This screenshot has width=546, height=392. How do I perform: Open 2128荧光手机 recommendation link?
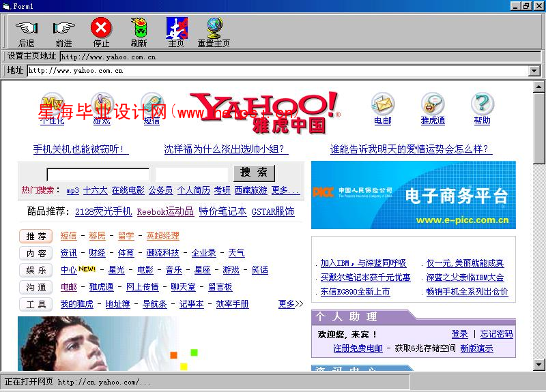(x=104, y=211)
